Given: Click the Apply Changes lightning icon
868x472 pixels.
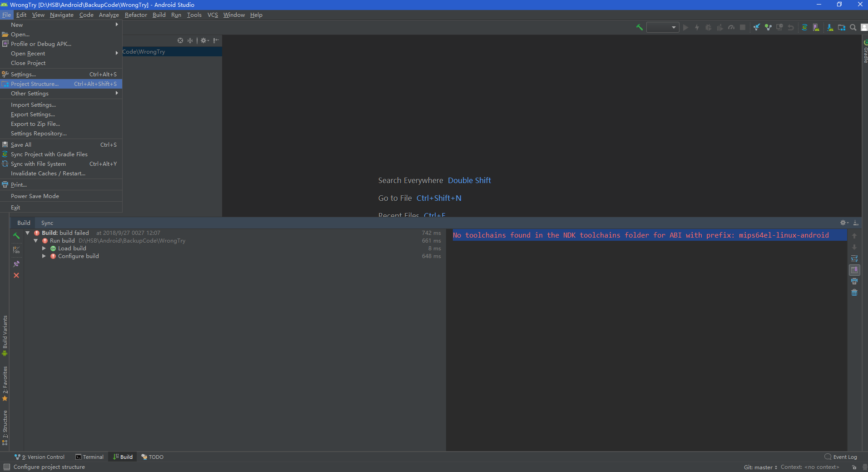Looking at the screenshot, I should [x=697, y=27].
